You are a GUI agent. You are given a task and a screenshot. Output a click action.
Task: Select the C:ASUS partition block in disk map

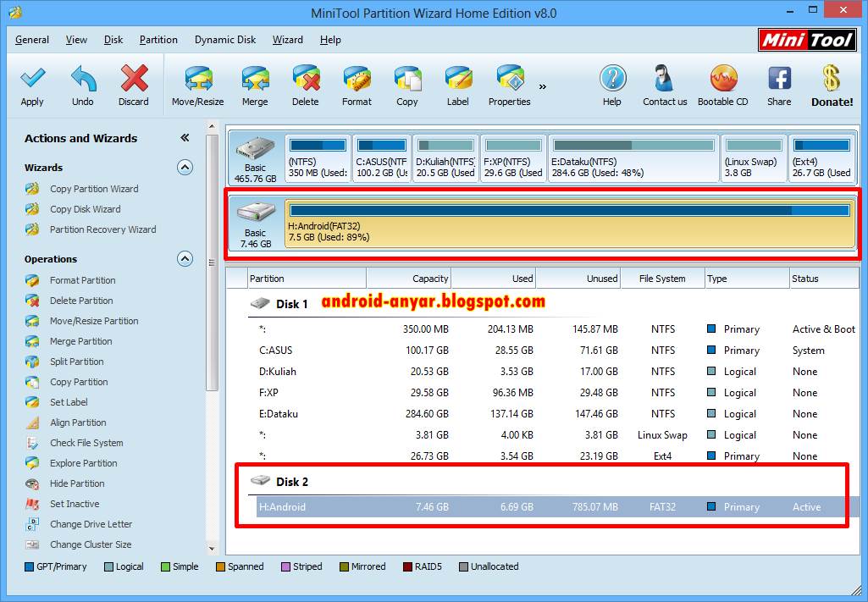pos(382,158)
